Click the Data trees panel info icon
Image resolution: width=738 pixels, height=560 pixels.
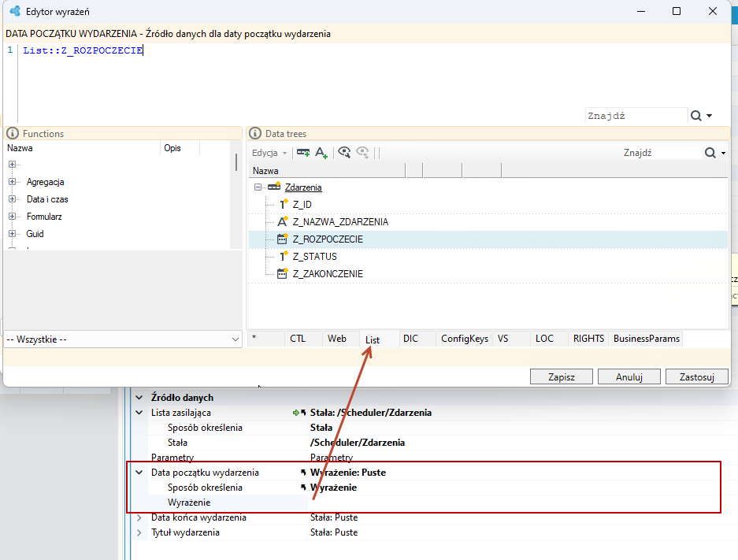coord(255,133)
